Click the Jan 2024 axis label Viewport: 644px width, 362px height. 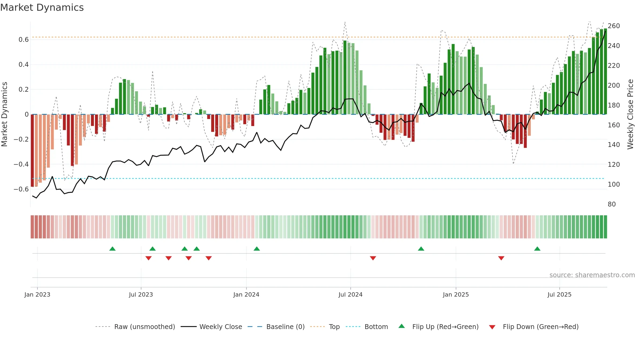pos(246,294)
